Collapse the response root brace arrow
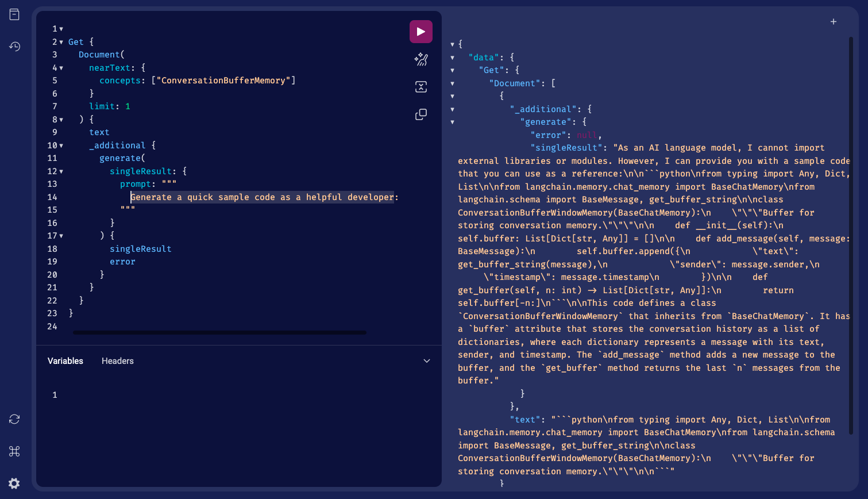 tap(453, 44)
